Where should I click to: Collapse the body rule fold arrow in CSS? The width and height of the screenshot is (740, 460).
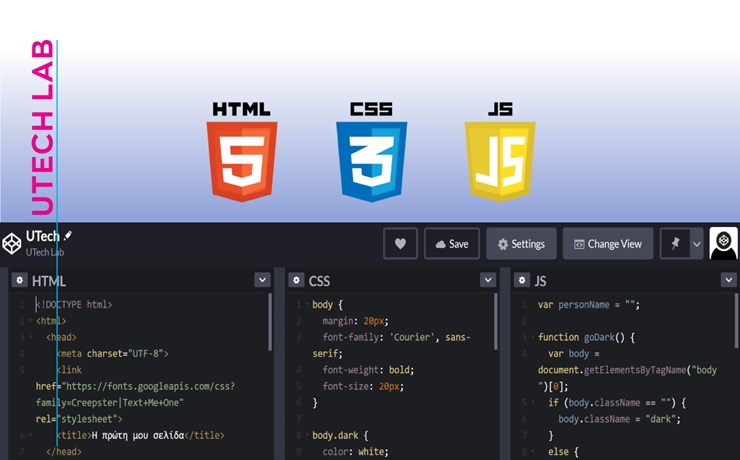[x=307, y=304]
